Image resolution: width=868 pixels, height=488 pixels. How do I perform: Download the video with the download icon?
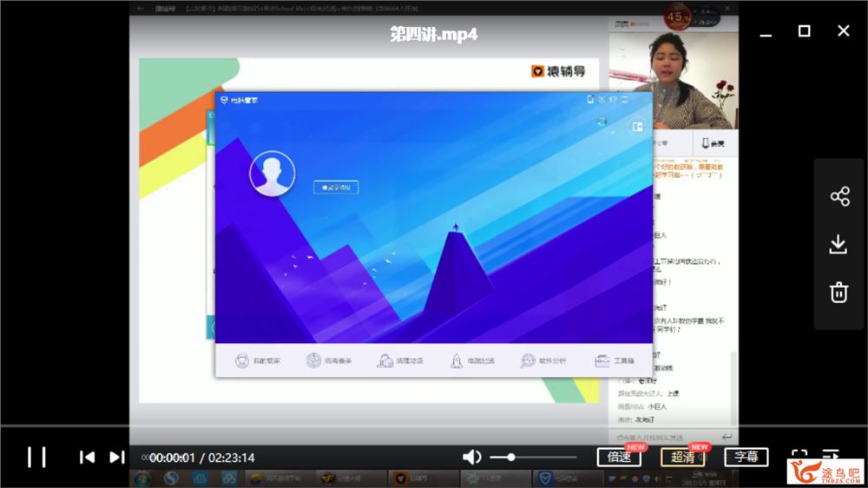click(x=838, y=244)
